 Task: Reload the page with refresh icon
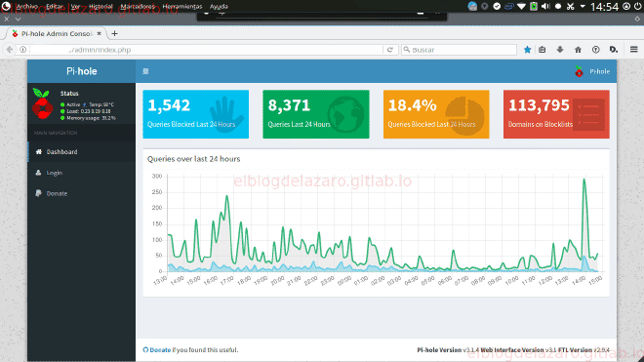pos(389,50)
